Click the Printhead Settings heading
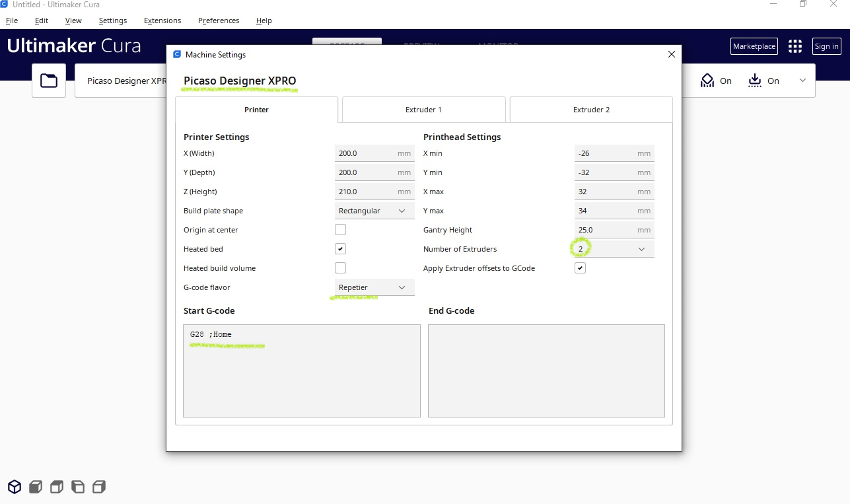 tap(462, 137)
